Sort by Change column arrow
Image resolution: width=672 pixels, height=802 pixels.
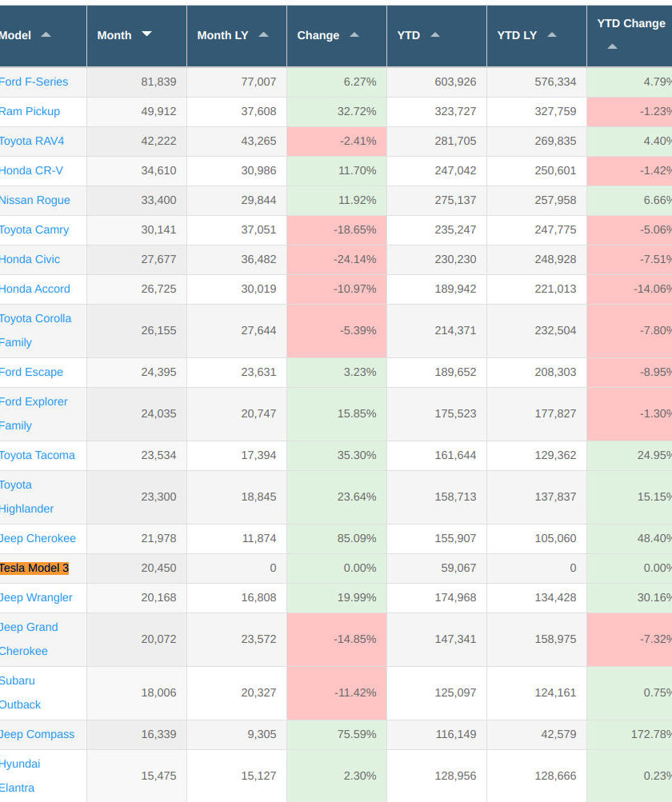pos(354,34)
